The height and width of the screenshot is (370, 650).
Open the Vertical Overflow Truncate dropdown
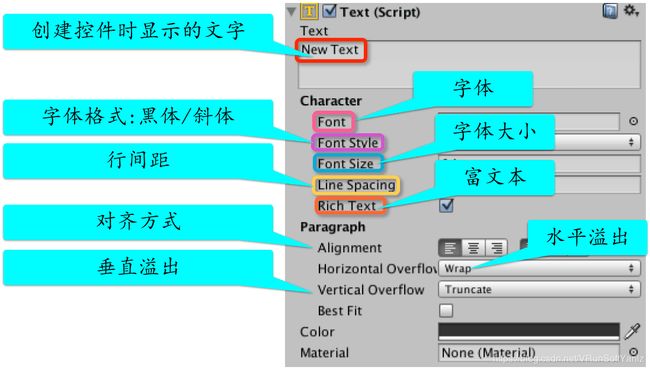point(539,289)
